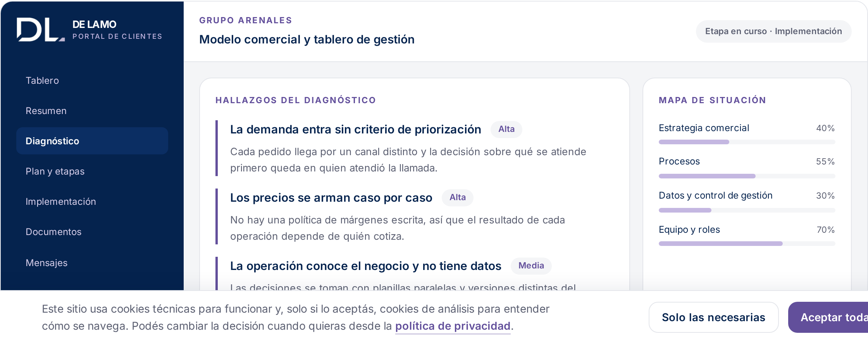Viewport: 868px width, 346px height.
Task: Click the DL De Lamo logo
Action: coord(41,29)
